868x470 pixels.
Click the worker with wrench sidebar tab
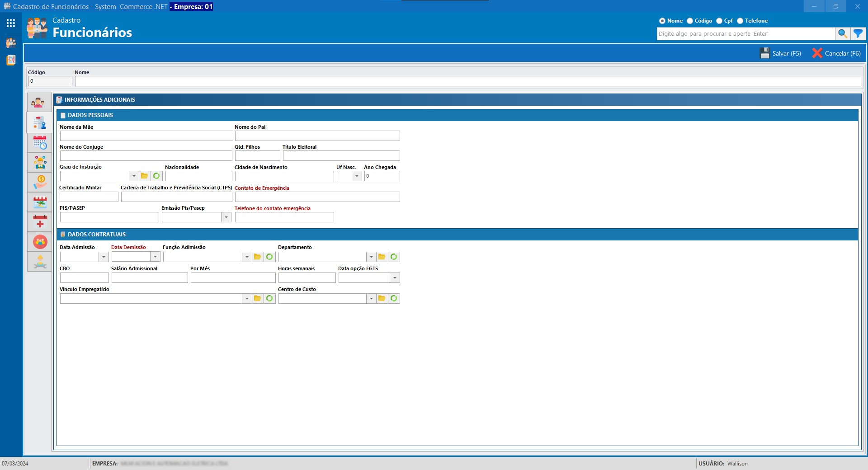click(x=40, y=262)
